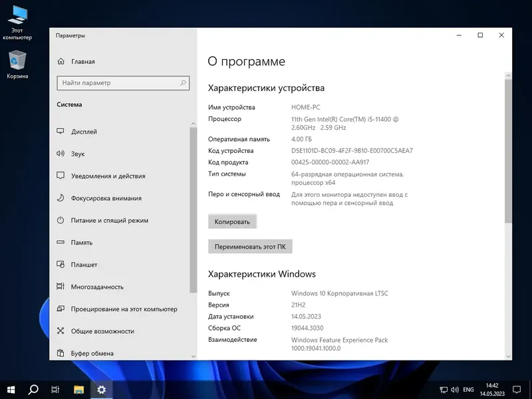Open Action Center from the tray
This screenshot has width=532, height=399.
pyautogui.click(x=517, y=390)
